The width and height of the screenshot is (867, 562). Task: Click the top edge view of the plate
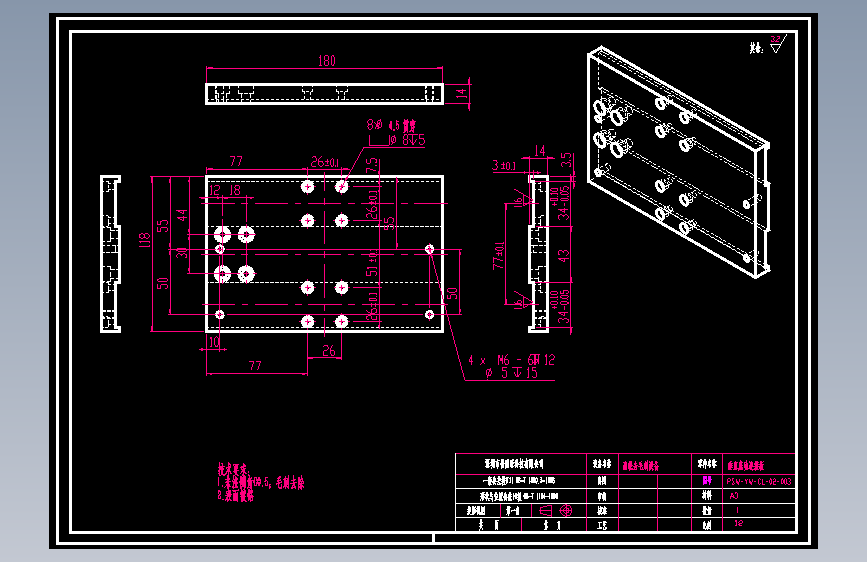coord(325,93)
